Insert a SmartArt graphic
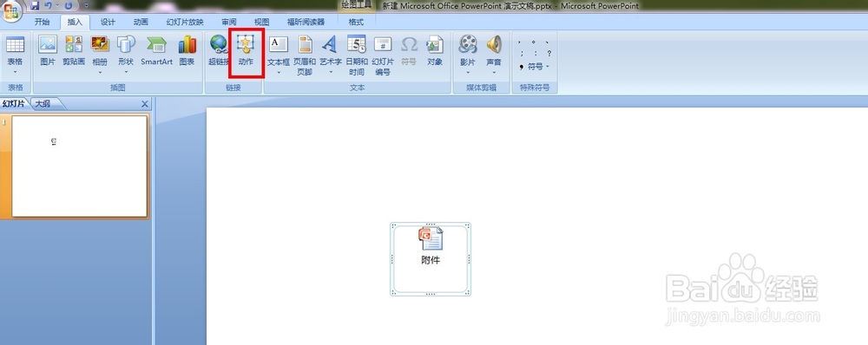Image resolution: width=868 pixels, height=345 pixels. pyautogui.click(x=156, y=51)
